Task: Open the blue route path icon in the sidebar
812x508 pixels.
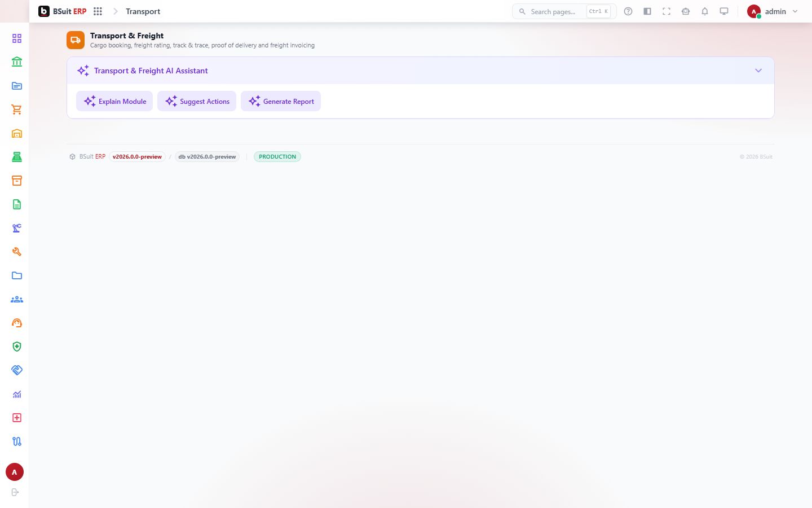Action: pos(17,441)
